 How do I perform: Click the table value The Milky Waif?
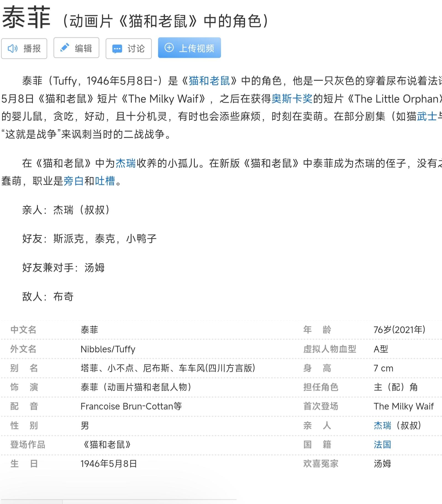pyautogui.click(x=404, y=406)
